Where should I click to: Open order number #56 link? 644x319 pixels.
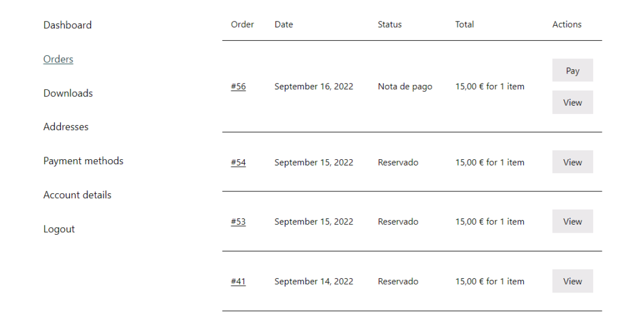tap(238, 87)
